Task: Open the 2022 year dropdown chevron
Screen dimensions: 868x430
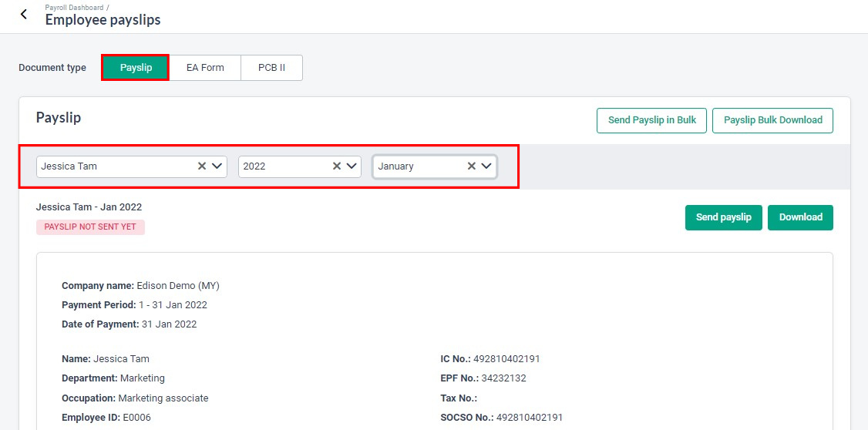Action: point(351,166)
